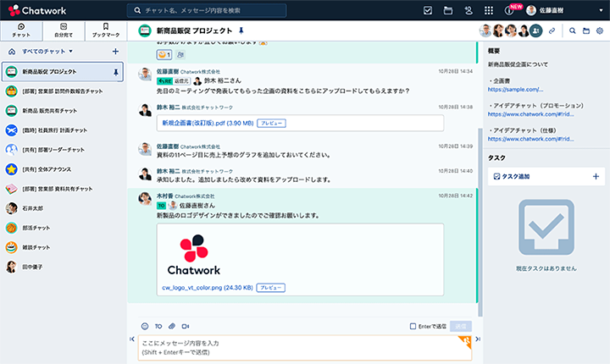This screenshot has height=364, width=610.
Task: Click プレビュー button for 新規企画書 PDF
Action: click(271, 123)
